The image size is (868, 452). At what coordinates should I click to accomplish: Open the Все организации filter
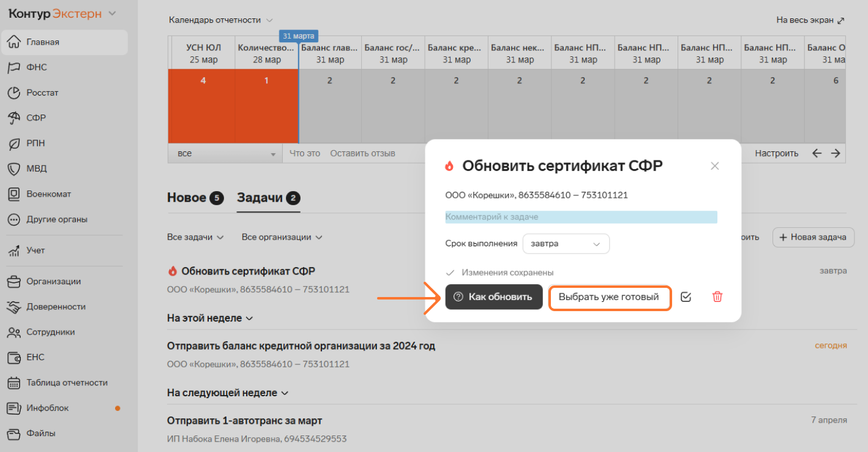pyautogui.click(x=282, y=237)
